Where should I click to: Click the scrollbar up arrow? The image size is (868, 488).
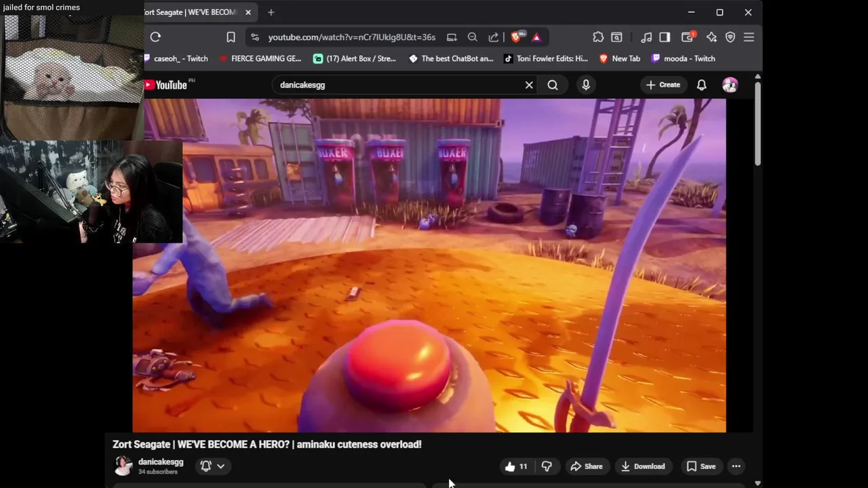757,76
